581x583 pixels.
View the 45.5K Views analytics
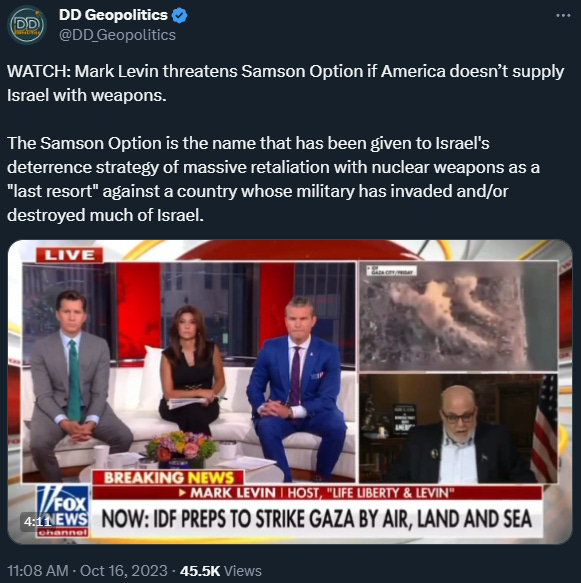221,570
